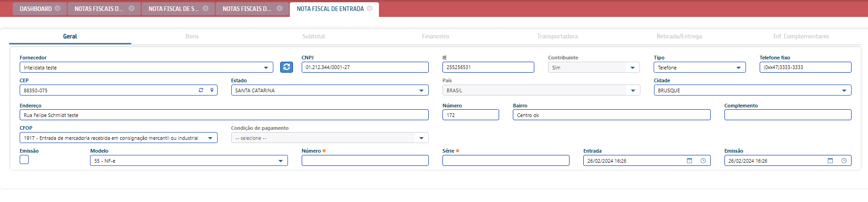Image resolution: width=868 pixels, height=202 pixels.
Task: Open the Emissão calendar picker icon
Action: tap(831, 161)
